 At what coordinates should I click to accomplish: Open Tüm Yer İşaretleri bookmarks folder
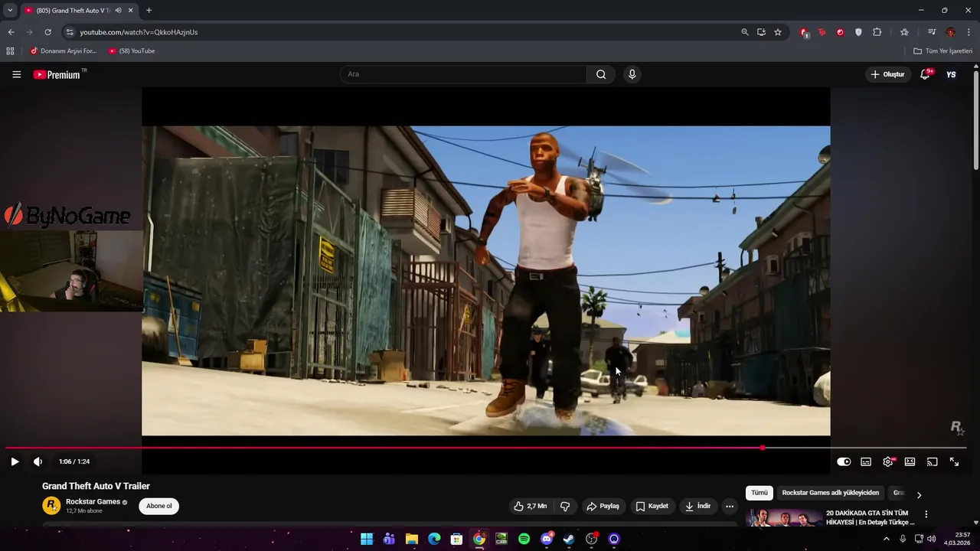click(x=943, y=51)
